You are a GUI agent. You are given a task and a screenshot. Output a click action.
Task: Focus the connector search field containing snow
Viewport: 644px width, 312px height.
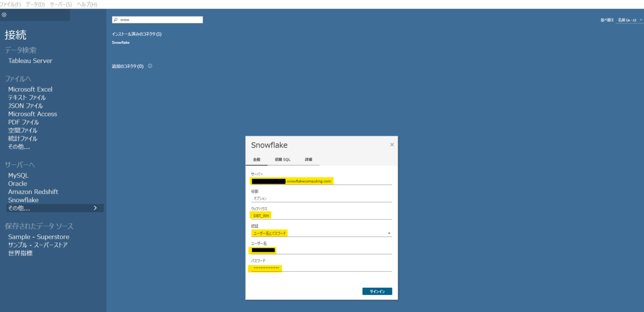pos(157,20)
